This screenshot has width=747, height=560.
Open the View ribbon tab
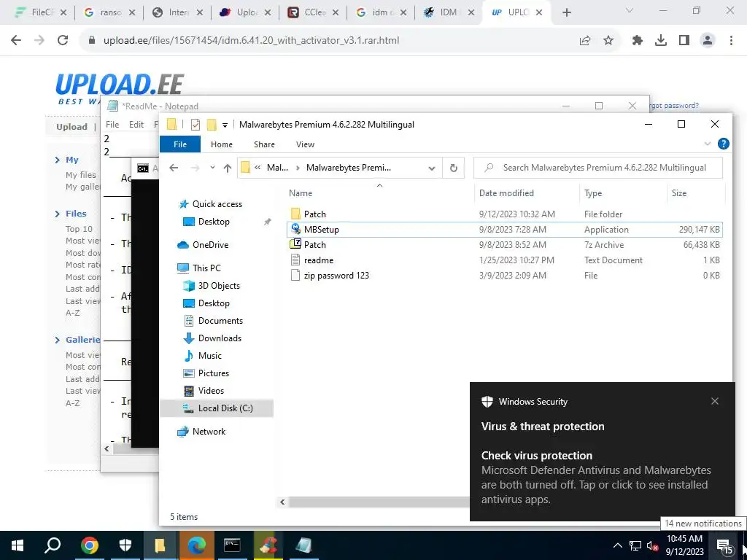click(x=305, y=144)
